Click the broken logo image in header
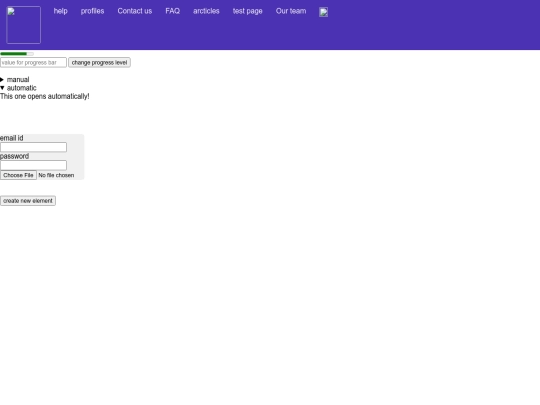Screen dimensions: 540x405 point(23,25)
